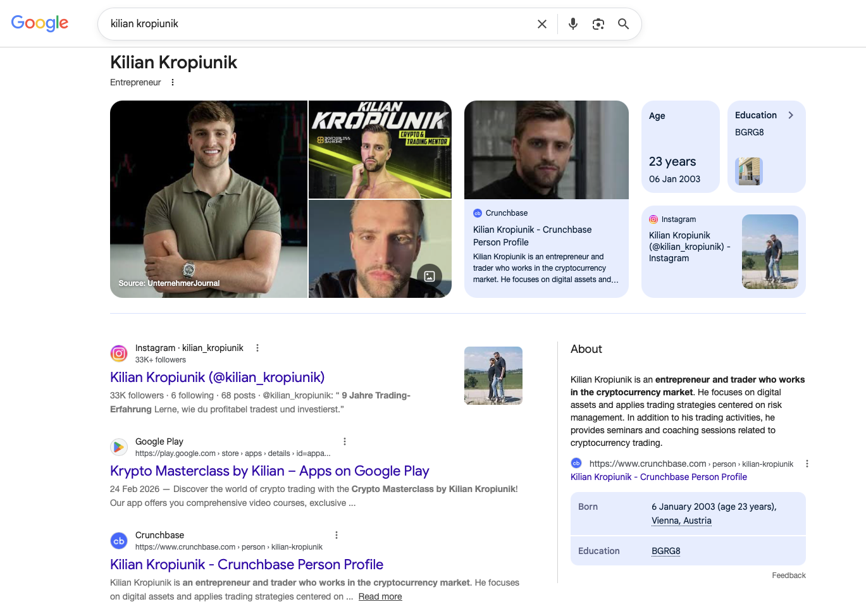The height and width of the screenshot is (616, 866).
Task: Click '33K+ followers' text
Action: [x=161, y=360]
